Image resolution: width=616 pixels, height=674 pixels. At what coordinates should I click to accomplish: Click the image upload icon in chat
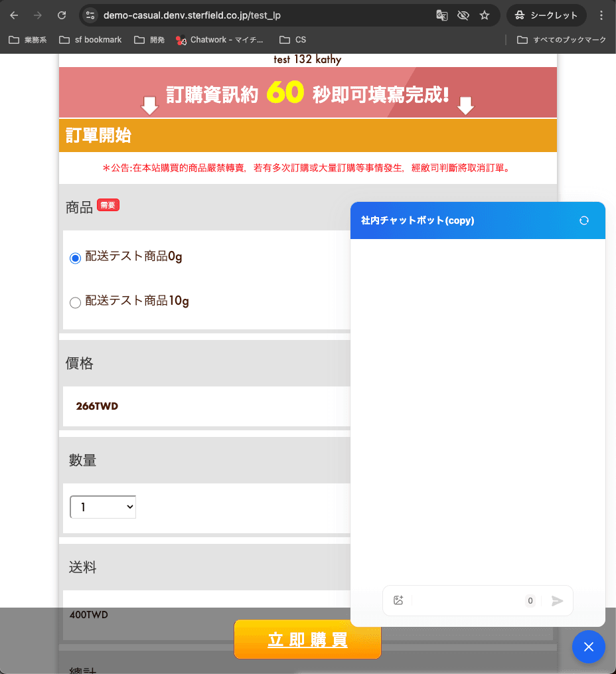point(398,600)
